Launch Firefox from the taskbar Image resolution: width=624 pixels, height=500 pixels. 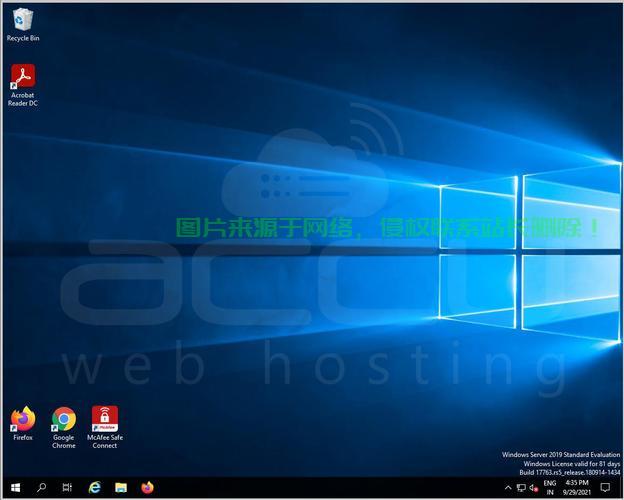click(x=147, y=488)
